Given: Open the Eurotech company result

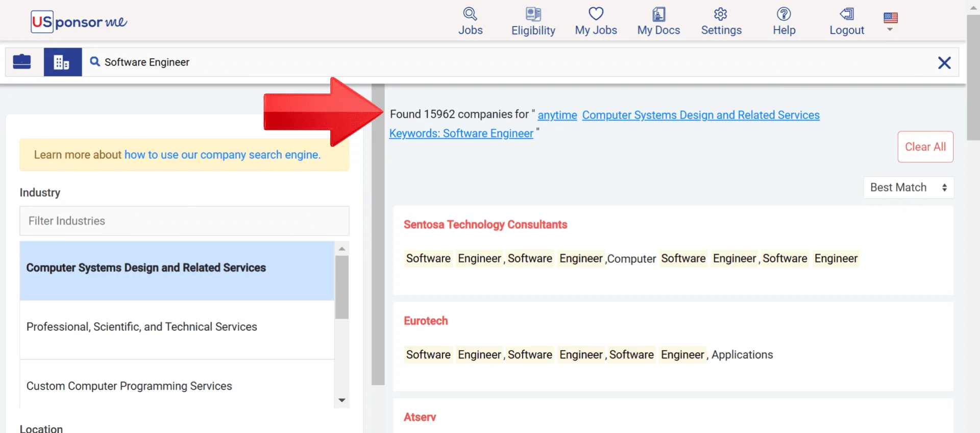Looking at the screenshot, I should coord(426,321).
